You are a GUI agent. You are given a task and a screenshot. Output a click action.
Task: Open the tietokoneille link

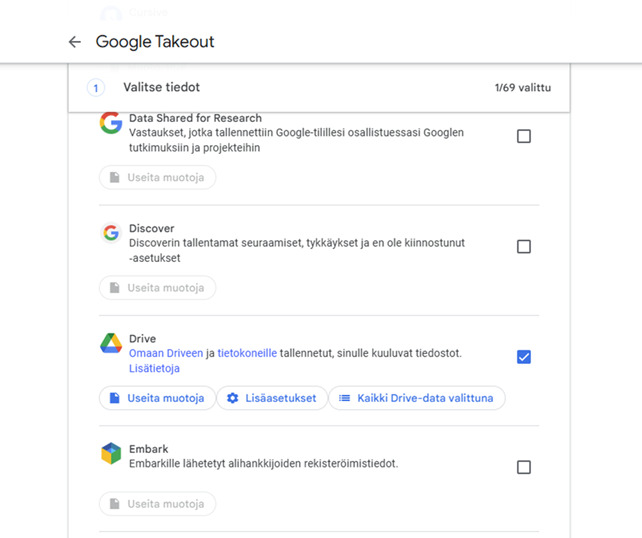(247, 353)
